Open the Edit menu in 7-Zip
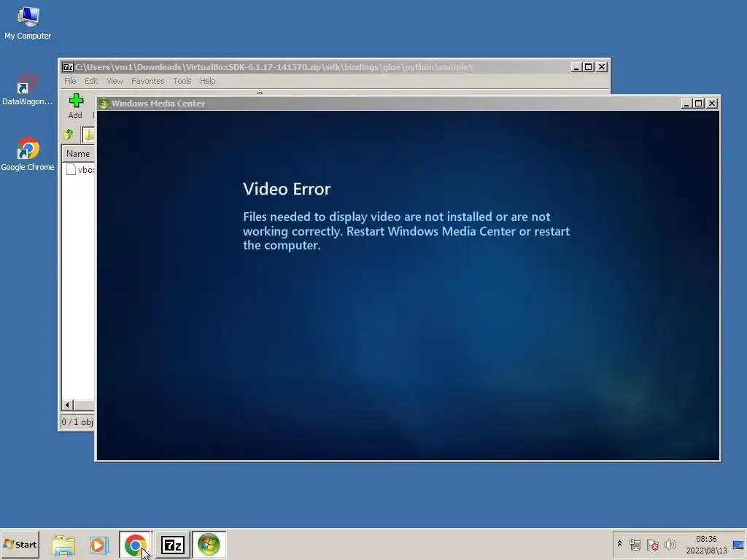This screenshot has height=560, width=747. point(91,81)
